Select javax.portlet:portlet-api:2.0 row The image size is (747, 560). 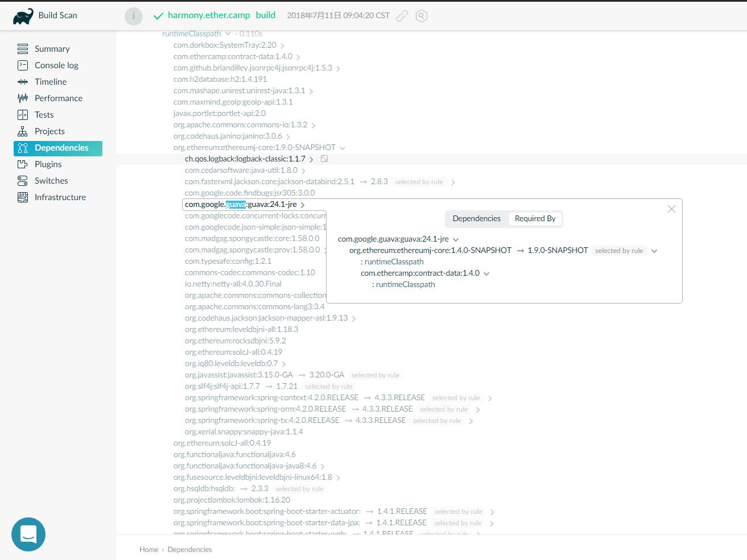[220, 113]
